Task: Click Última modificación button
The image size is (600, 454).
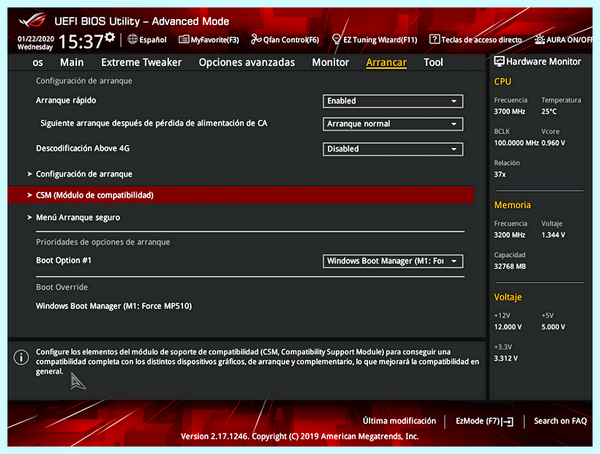Action: [x=399, y=421]
